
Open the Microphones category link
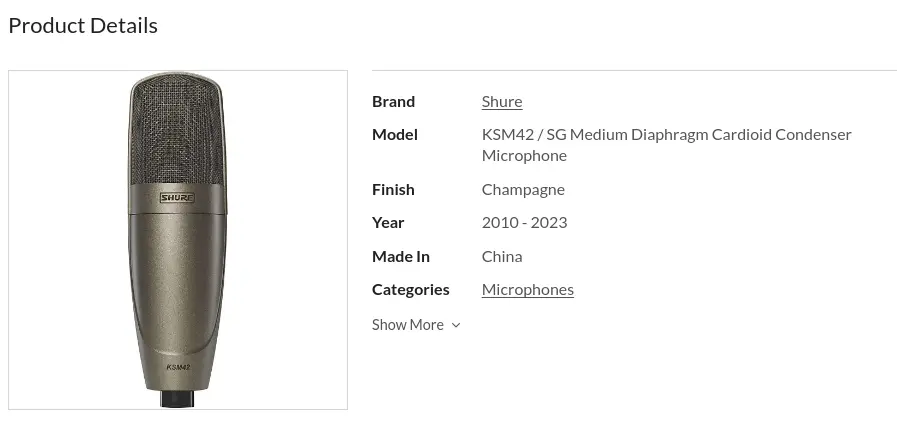pyautogui.click(x=527, y=289)
